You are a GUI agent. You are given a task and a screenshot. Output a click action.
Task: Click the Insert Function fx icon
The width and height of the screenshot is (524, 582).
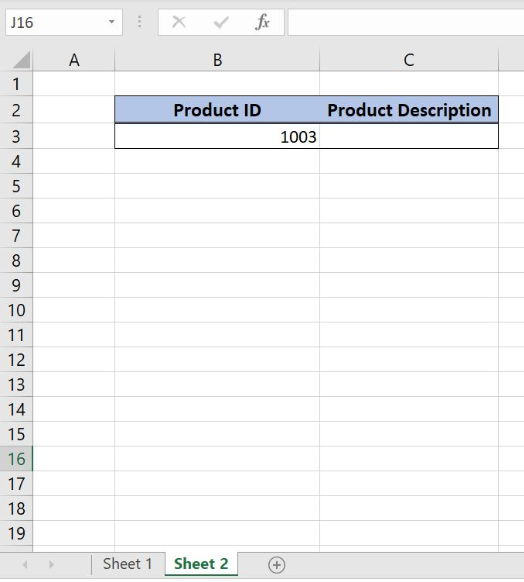pos(262,22)
